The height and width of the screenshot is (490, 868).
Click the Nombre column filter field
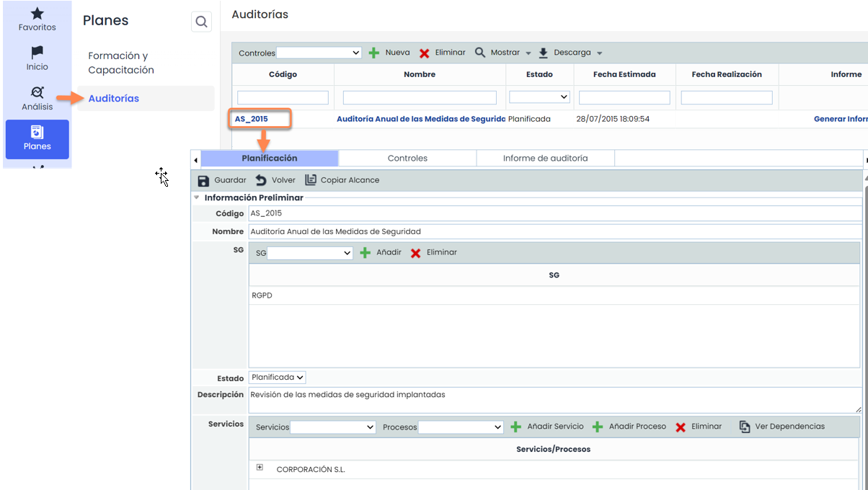(x=420, y=97)
